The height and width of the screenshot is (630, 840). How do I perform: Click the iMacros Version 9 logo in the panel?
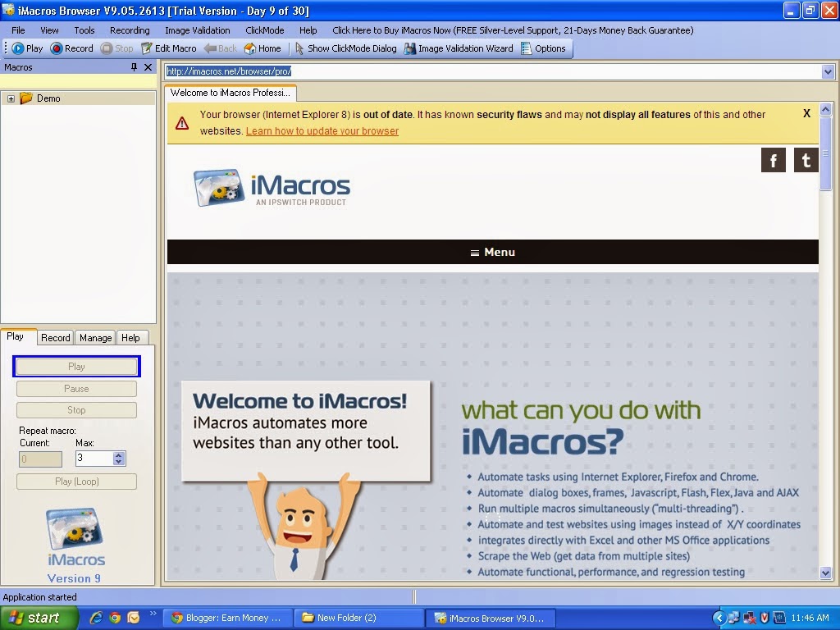(75, 546)
